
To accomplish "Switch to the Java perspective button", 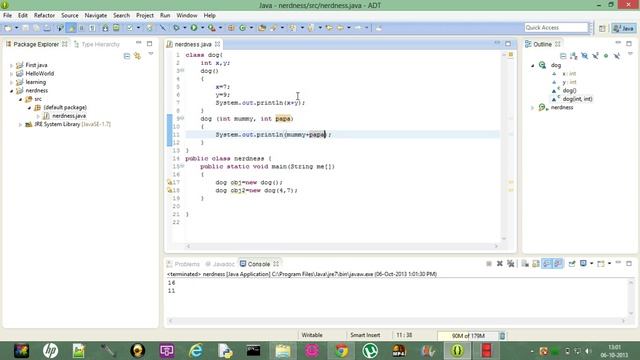I will pyautogui.click(x=624, y=28).
